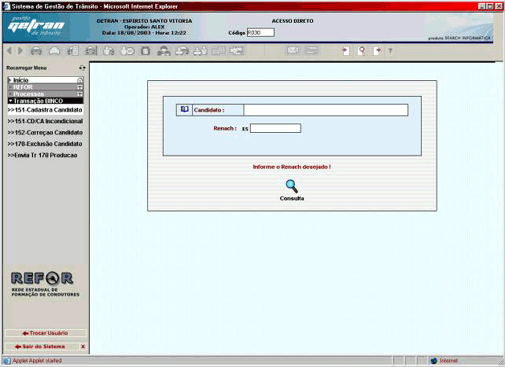The image size is (505, 367).
Task: Click the book icon beside Candidato
Action: [184, 110]
